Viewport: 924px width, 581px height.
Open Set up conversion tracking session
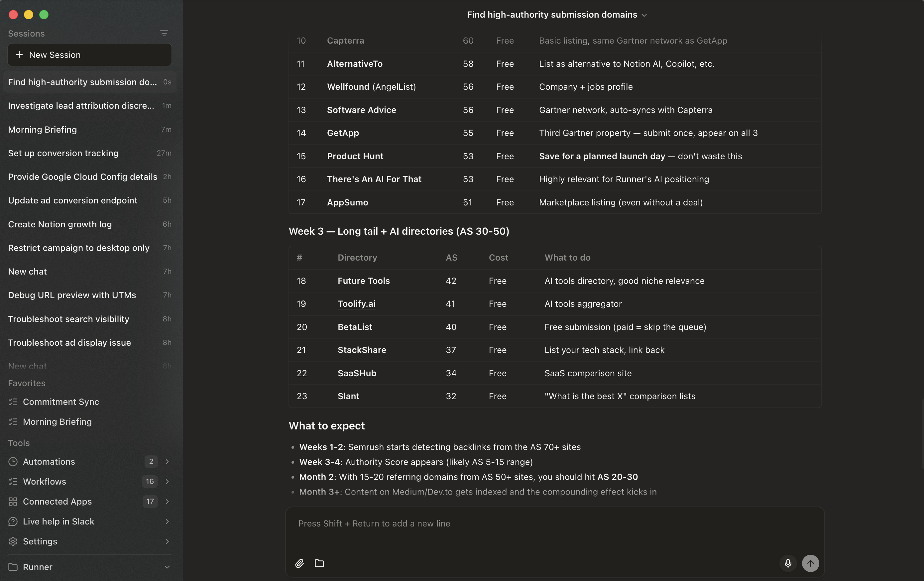pos(63,153)
